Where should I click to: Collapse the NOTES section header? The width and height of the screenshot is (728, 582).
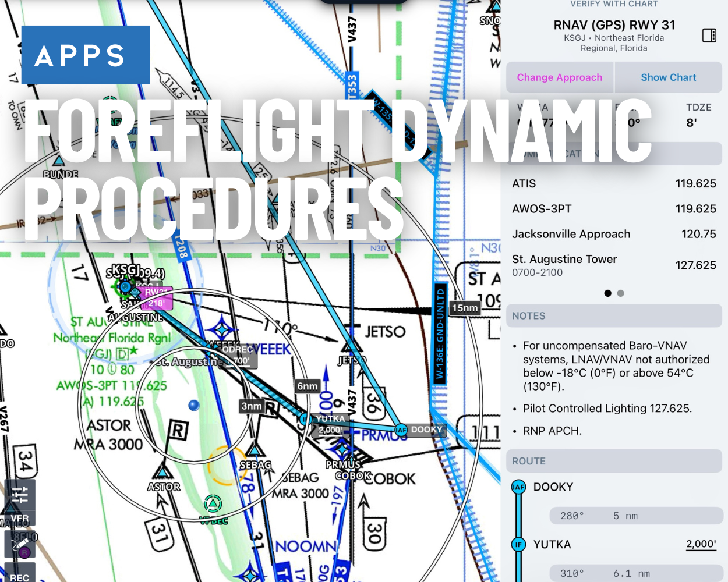click(614, 315)
